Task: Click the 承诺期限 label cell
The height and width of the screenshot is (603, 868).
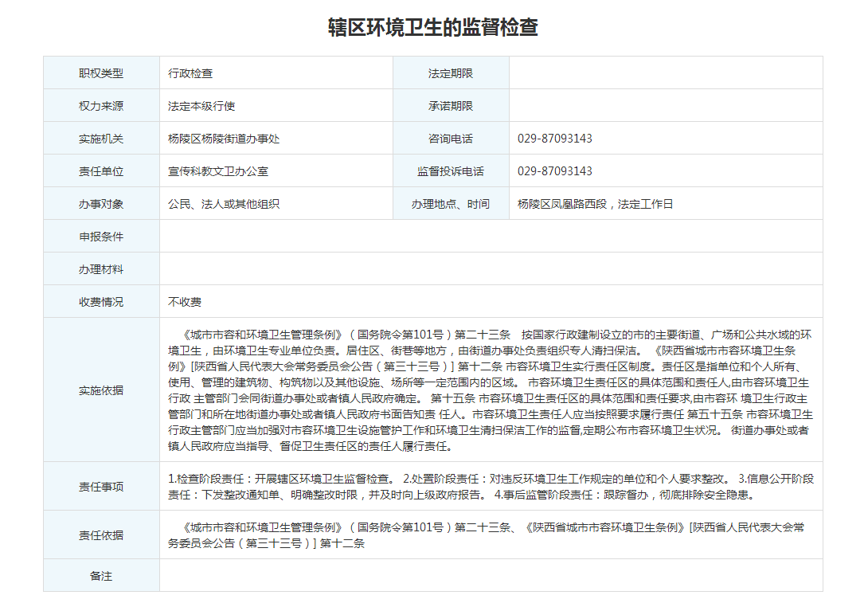Action: tap(451, 106)
